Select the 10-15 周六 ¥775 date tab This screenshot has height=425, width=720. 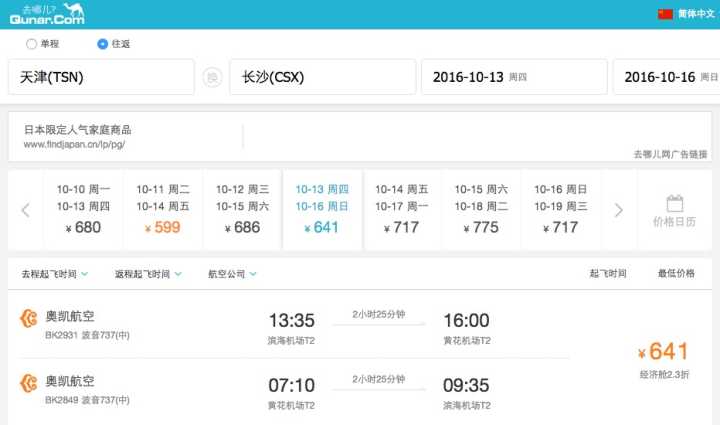[x=481, y=209]
